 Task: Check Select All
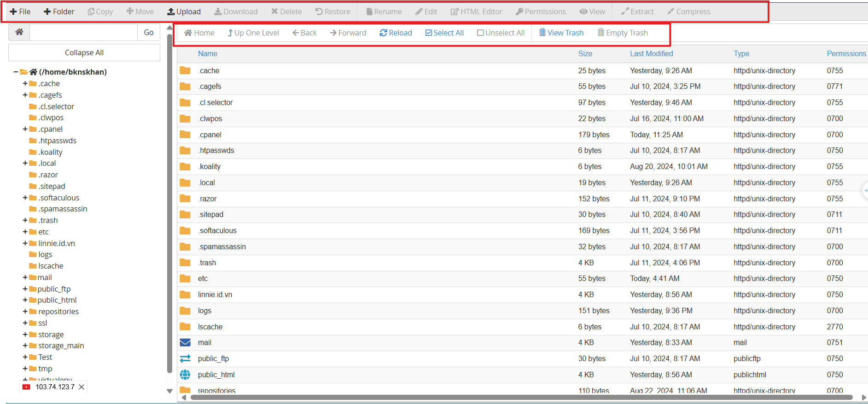tap(444, 33)
